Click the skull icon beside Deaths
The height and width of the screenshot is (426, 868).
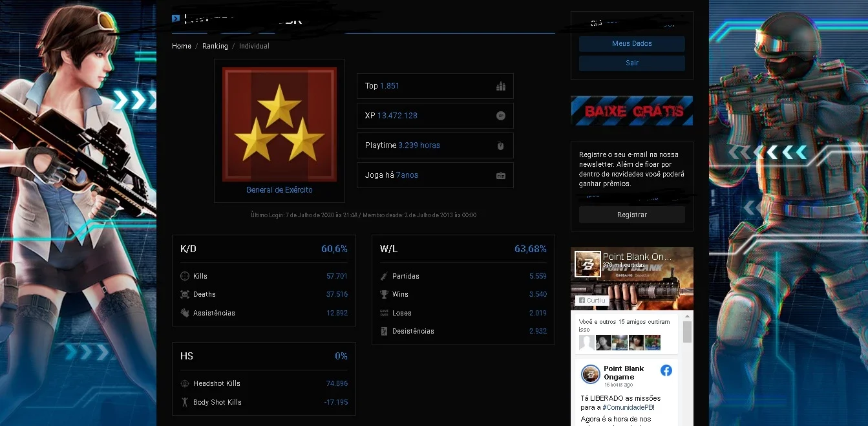[x=185, y=294]
